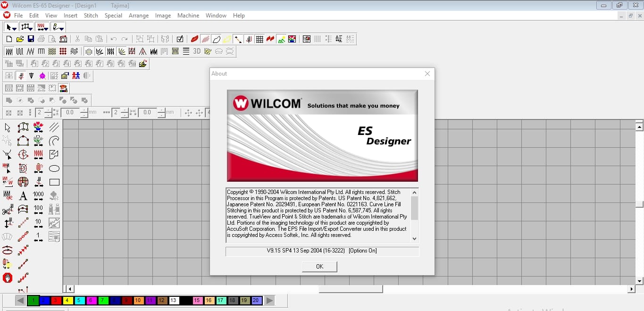Click the second 0.0 mm stepper arrows

point(161,112)
